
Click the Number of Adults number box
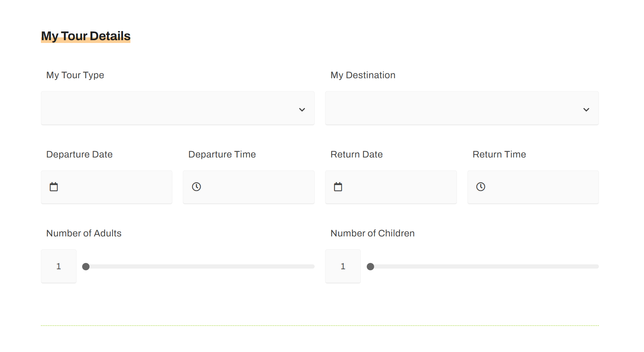[59, 266]
